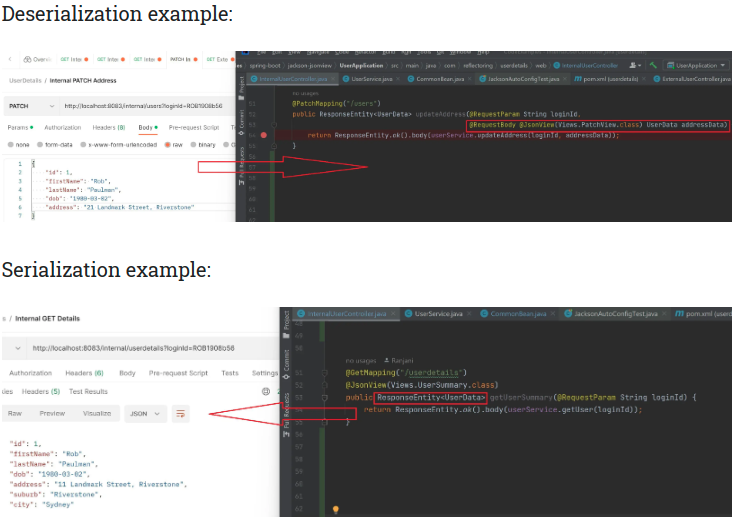
Task: Open Commit tool window in lower IDE
Action: tap(286, 365)
